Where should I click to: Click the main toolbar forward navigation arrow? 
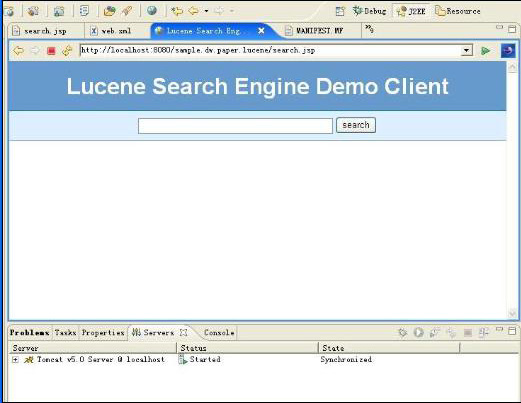tap(219, 11)
